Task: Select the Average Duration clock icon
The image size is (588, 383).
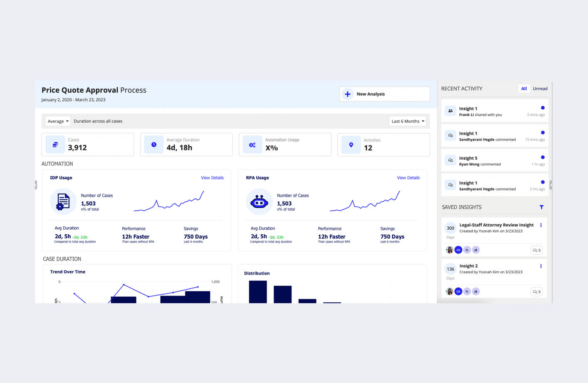Action: click(x=153, y=144)
